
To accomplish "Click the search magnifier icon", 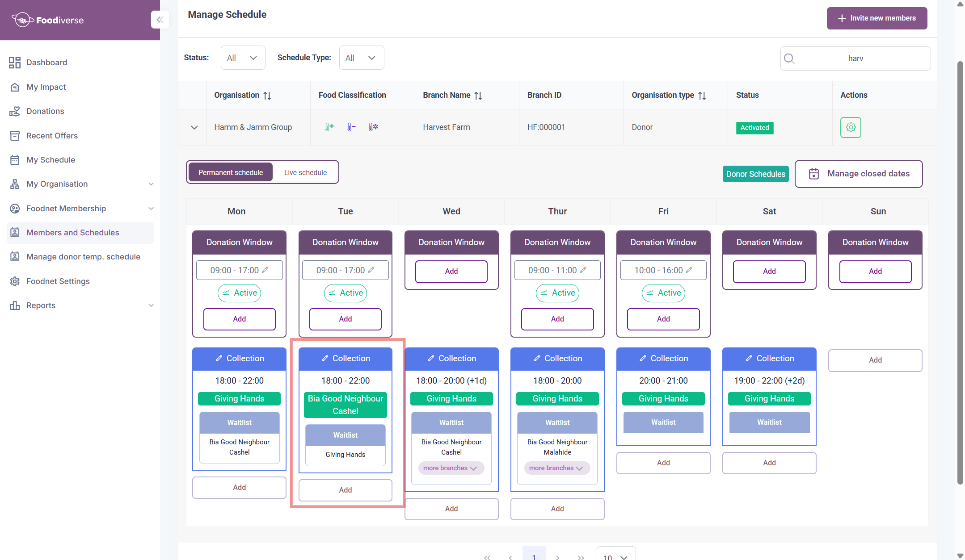I will pos(789,59).
